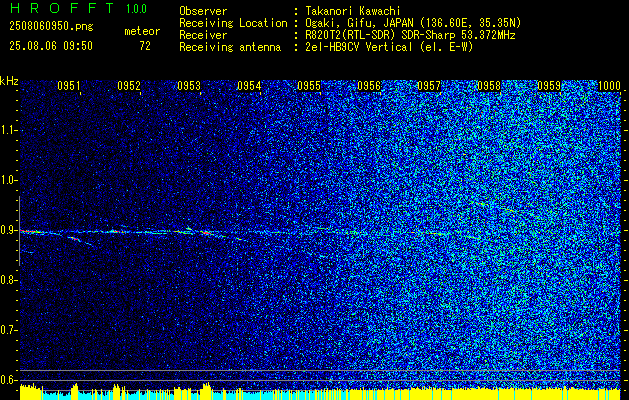
Task: Click the kHz axis unit label
Action: coord(9,81)
